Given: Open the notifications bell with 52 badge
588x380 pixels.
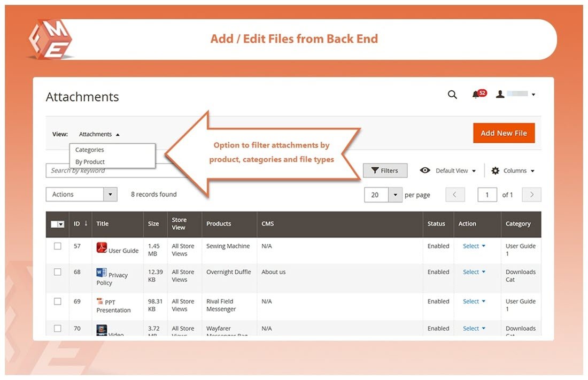Looking at the screenshot, I should pos(476,95).
